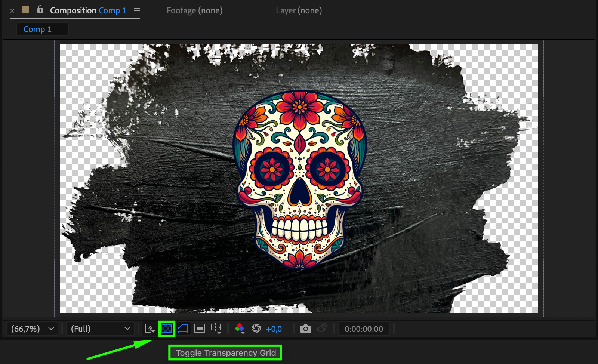Open the Composition panel hamburger menu
This screenshot has width=598, height=364.
[x=137, y=11]
